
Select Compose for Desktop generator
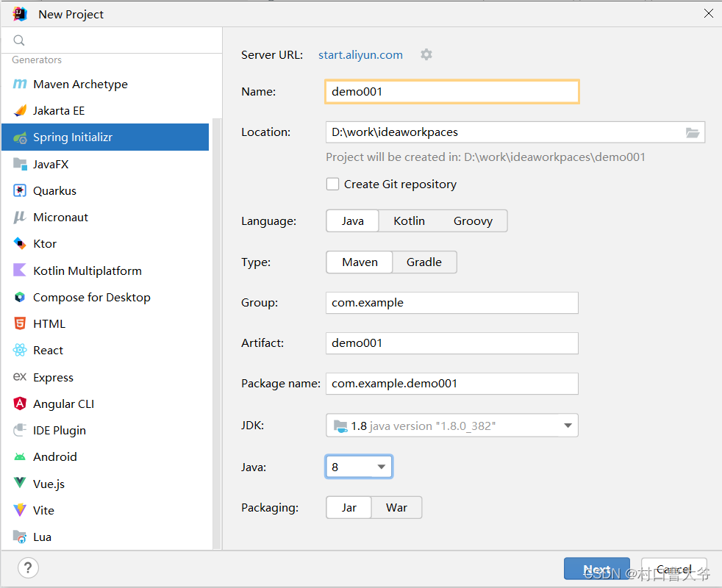coord(105,297)
